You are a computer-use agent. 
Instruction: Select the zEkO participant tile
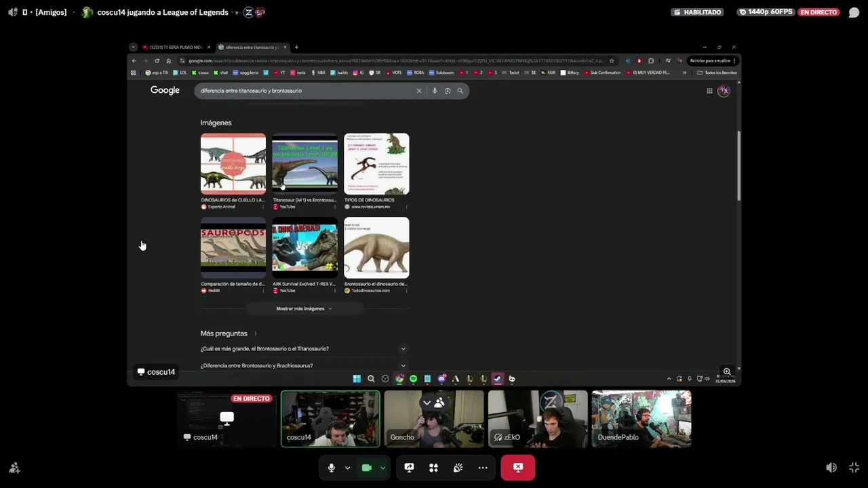538,419
